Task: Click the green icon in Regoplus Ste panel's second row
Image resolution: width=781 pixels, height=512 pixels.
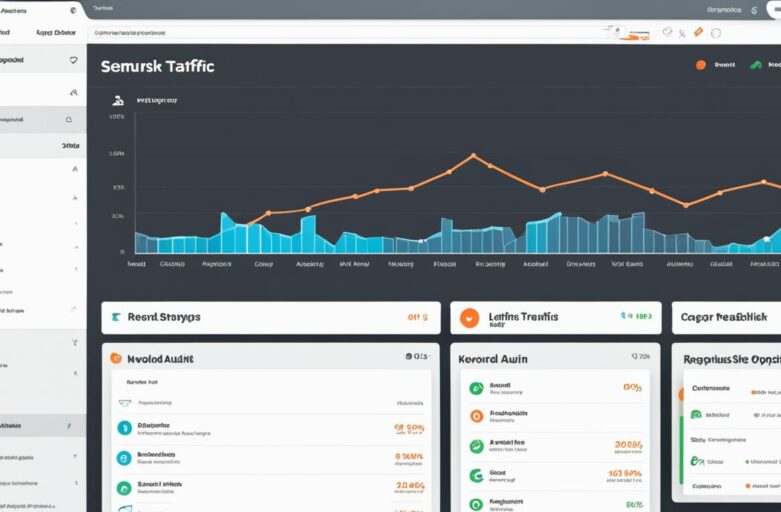Action: (x=696, y=414)
